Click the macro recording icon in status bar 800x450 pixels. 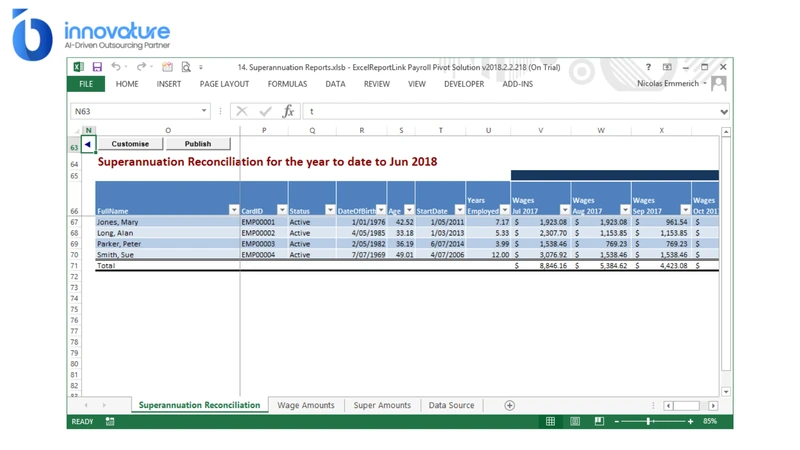coord(110,421)
